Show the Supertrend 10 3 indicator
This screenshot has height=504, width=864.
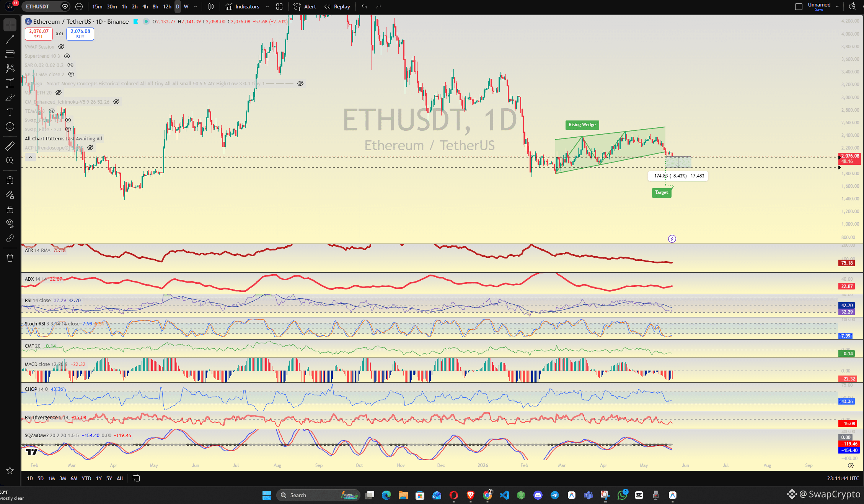(x=67, y=56)
